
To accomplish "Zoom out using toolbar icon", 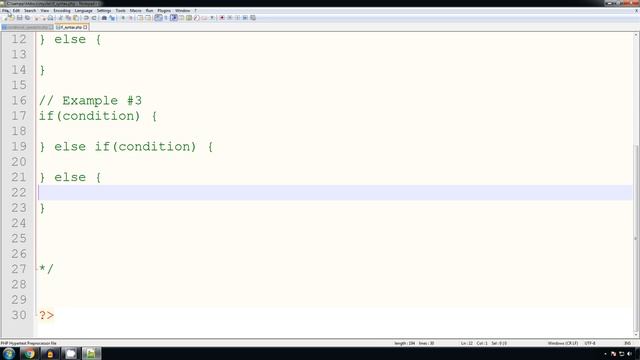I will point(131,18).
